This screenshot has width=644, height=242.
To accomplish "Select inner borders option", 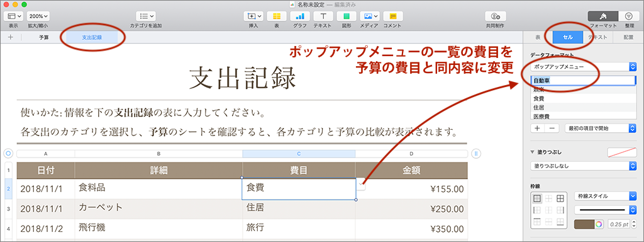I will pos(548,199).
